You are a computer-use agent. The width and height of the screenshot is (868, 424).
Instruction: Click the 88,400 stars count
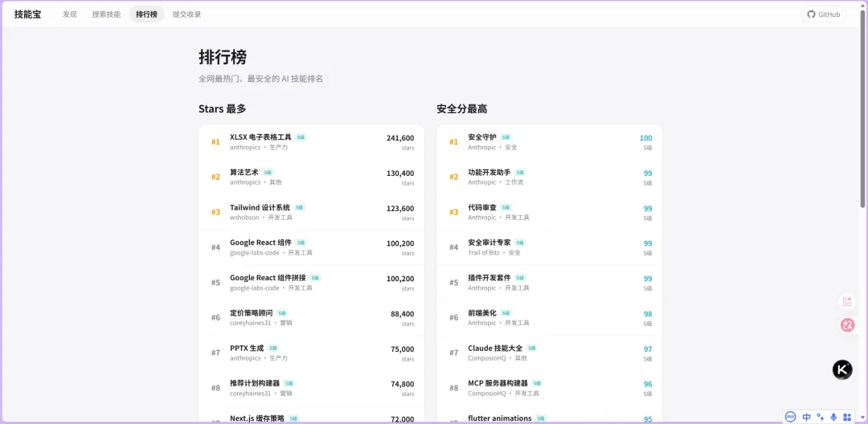[x=403, y=314]
